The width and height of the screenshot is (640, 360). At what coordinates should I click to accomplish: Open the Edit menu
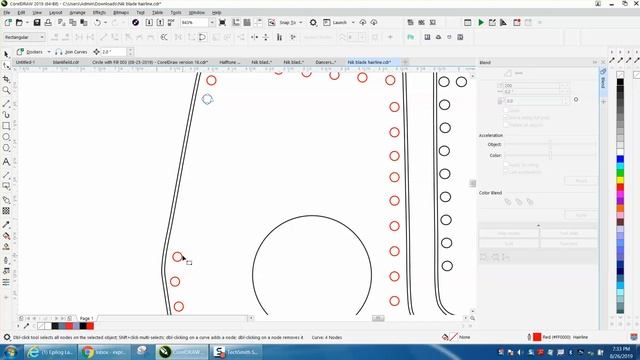21,13
